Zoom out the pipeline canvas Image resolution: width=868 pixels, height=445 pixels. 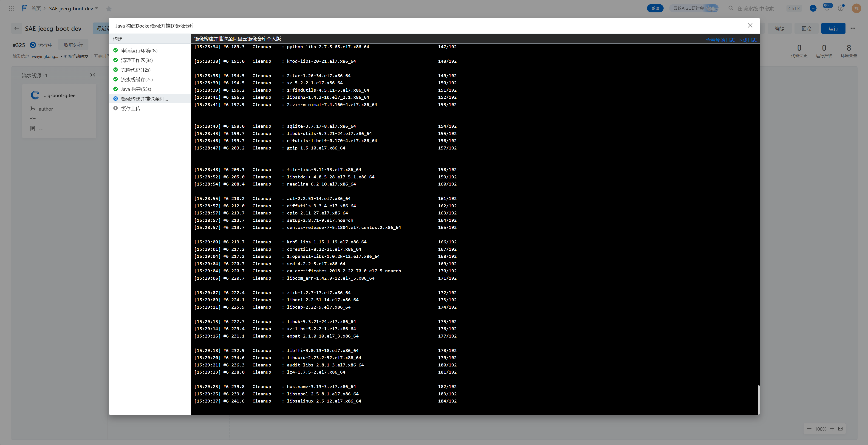coord(809,429)
